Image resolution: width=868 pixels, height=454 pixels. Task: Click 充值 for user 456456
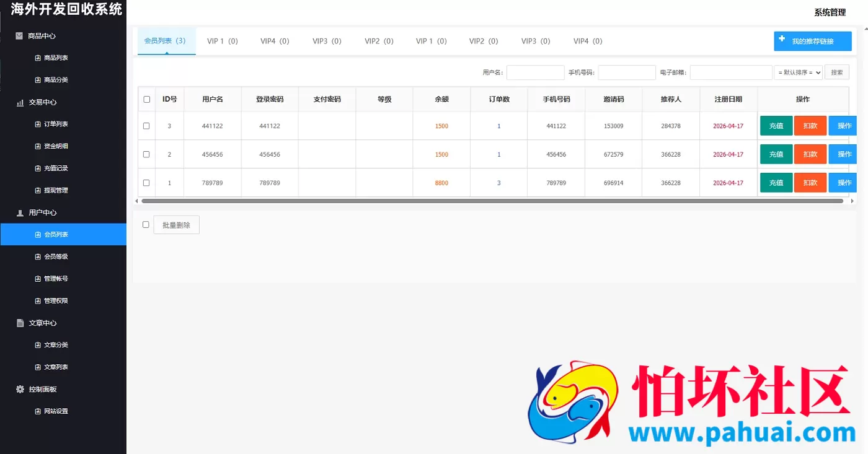point(776,154)
